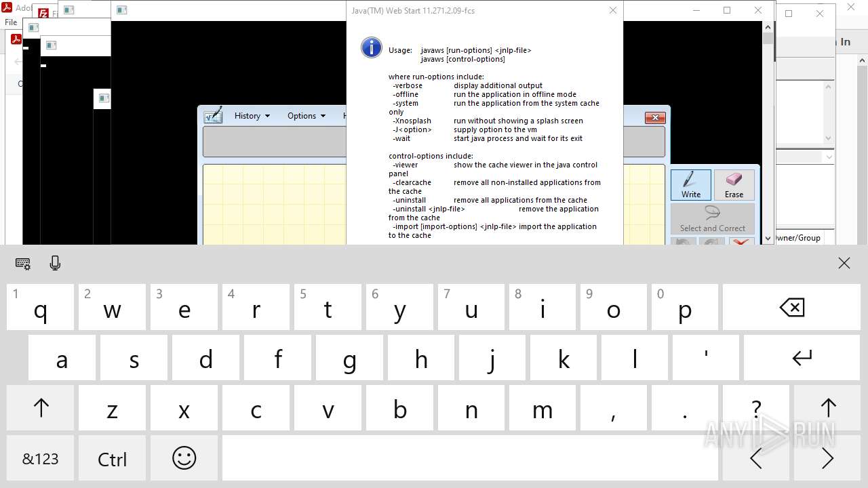
Task: Expand the combo box in the right background window
Action: click(x=828, y=157)
